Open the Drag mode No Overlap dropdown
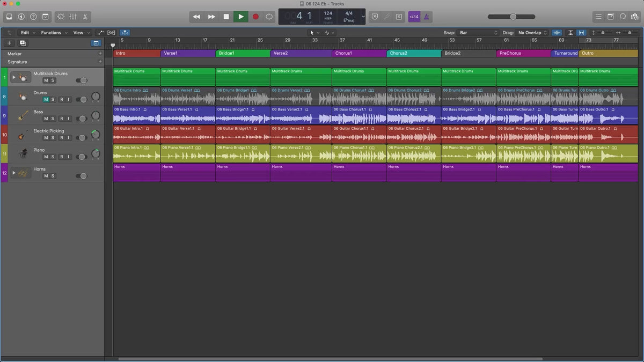The width and height of the screenshot is (644, 362). click(532, 33)
